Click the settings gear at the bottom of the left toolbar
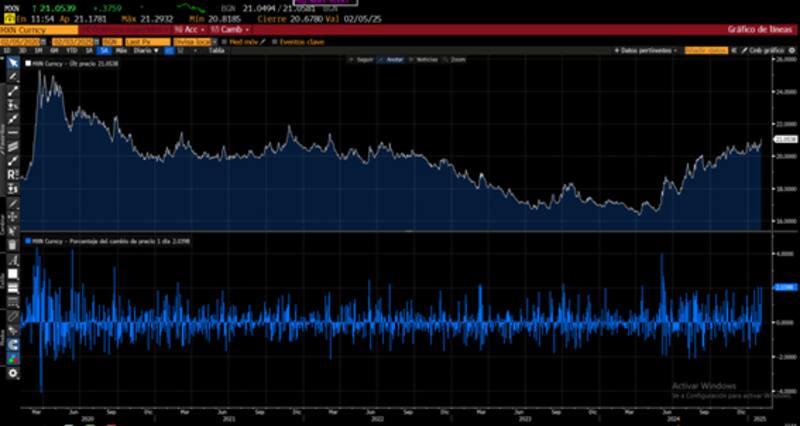The image size is (800, 426). [x=13, y=373]
